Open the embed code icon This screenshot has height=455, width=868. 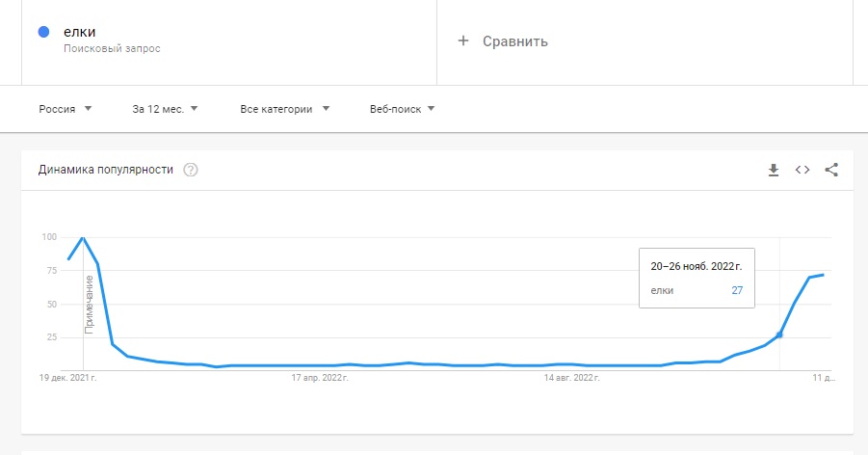(x=802, y=170)
